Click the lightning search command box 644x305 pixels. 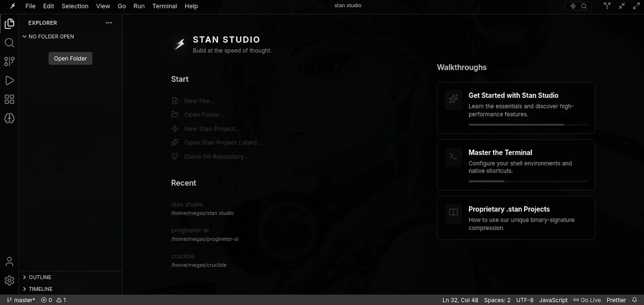click(578, 6)
